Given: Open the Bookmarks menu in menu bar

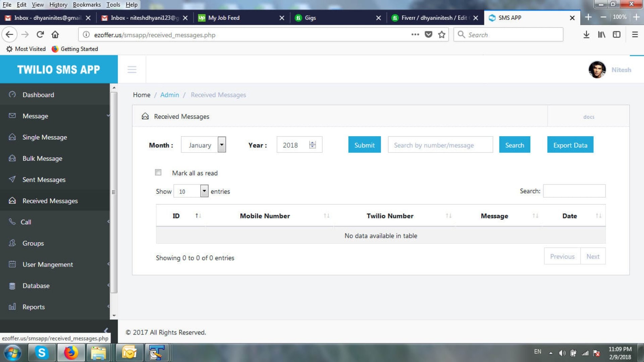Looking at the screenshot, I should click(x=87, y=5).
